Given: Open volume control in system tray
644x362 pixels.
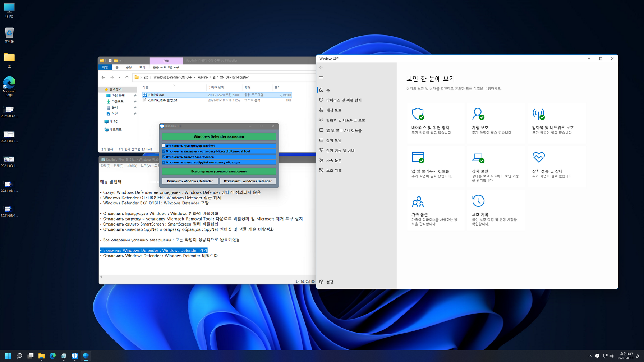Looking at the screenshot, I should point(612,356).
